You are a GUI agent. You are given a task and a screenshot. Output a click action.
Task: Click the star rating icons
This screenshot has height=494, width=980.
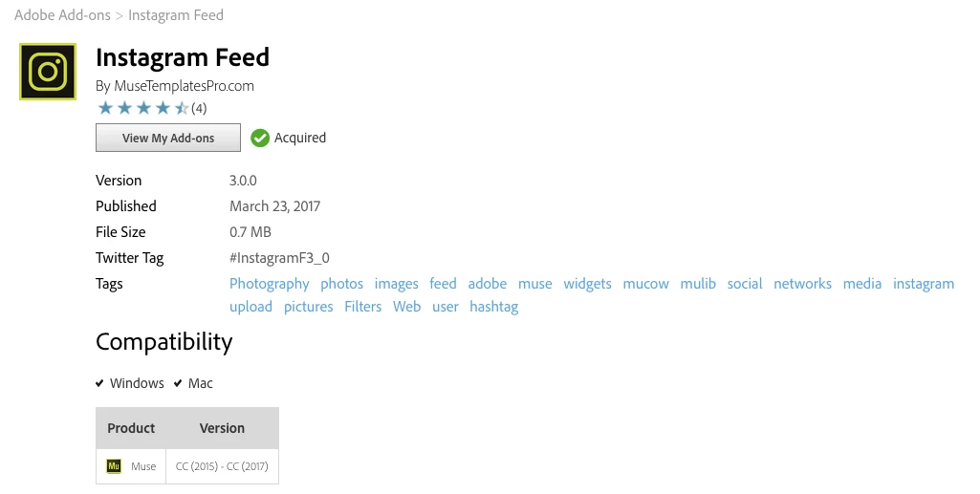[x=143, y=108]
